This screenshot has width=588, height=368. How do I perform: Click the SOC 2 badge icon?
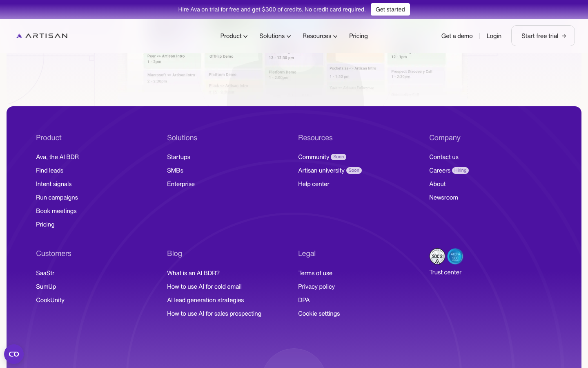437,256
